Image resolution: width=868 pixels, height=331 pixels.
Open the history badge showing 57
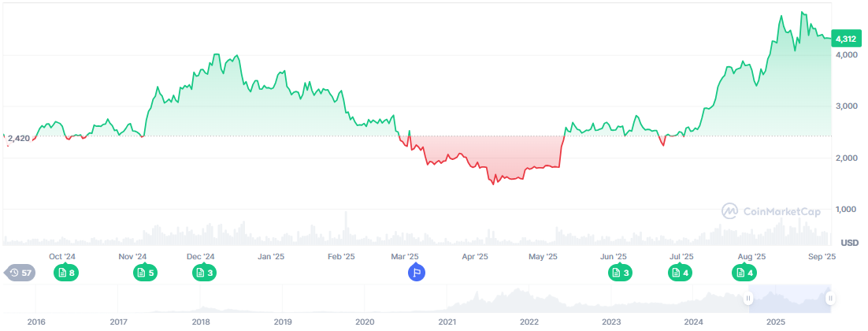tap(20, 273)
